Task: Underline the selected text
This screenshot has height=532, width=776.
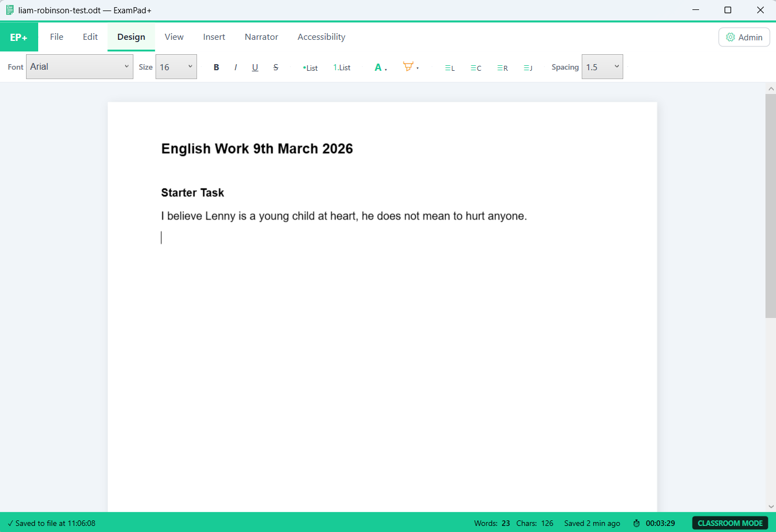Action: point(255,67)
